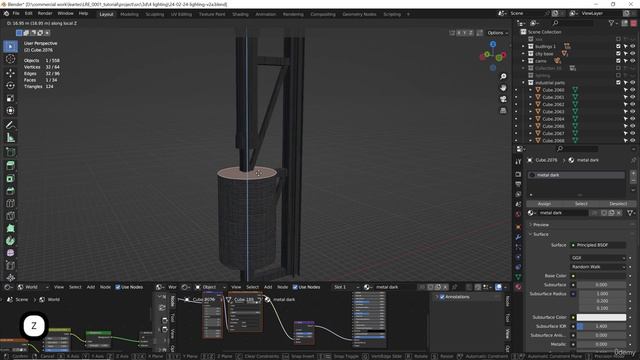Select the Add Cube tool

coord(11,152)
